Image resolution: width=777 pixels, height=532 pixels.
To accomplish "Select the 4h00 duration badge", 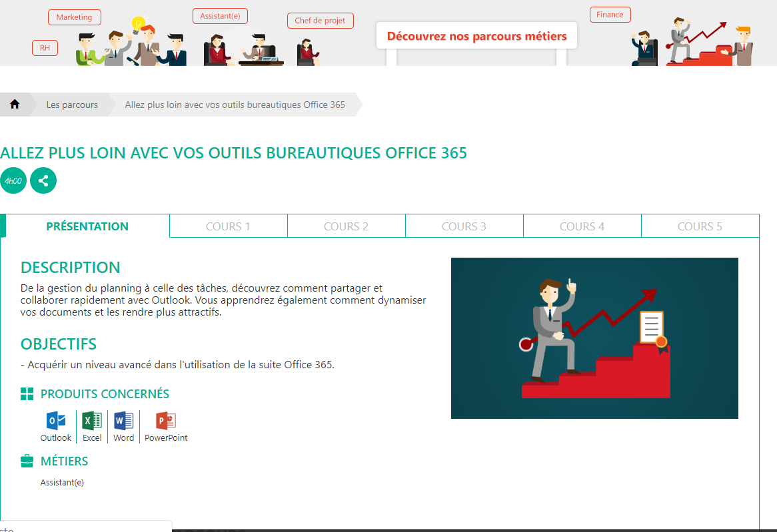I will point(13,181).
